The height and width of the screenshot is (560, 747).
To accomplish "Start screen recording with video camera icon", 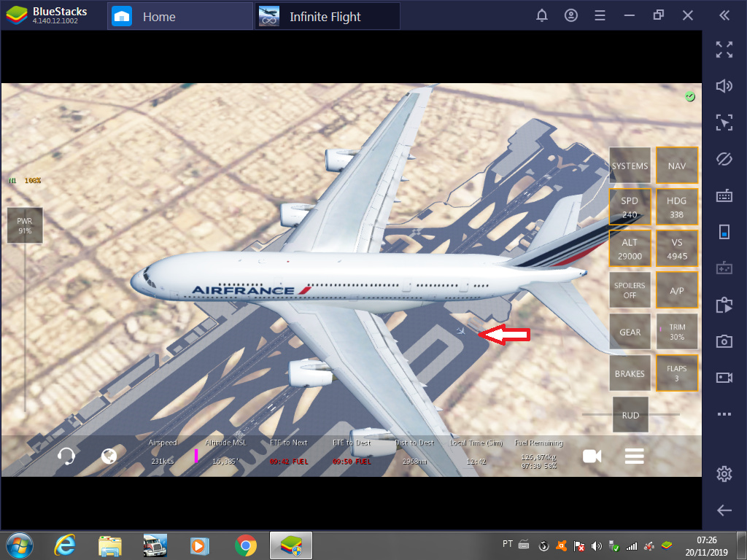I will (x=724, y=378).
